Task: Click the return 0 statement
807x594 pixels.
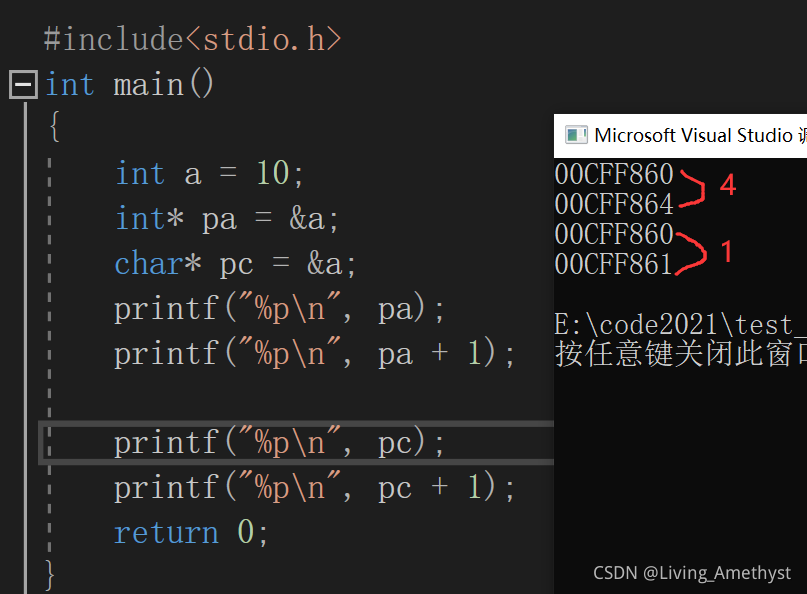Action: coord(190,532)
